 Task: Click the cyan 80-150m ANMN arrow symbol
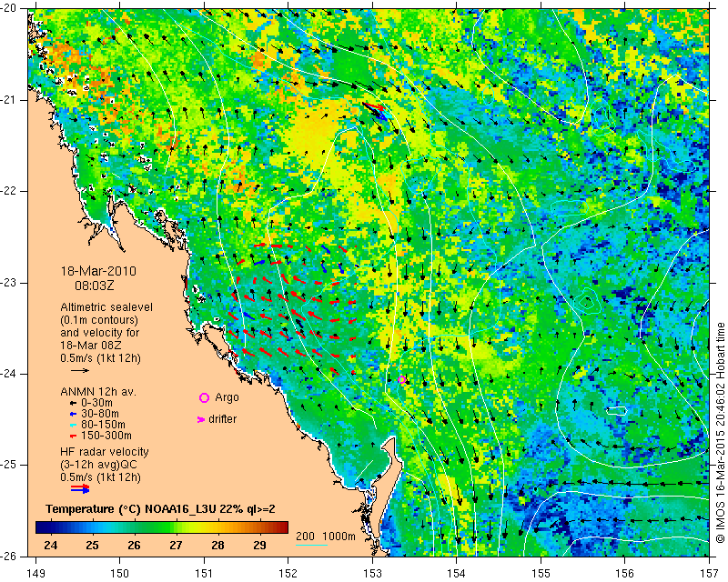pyautogui.click(x=74, y=425)
